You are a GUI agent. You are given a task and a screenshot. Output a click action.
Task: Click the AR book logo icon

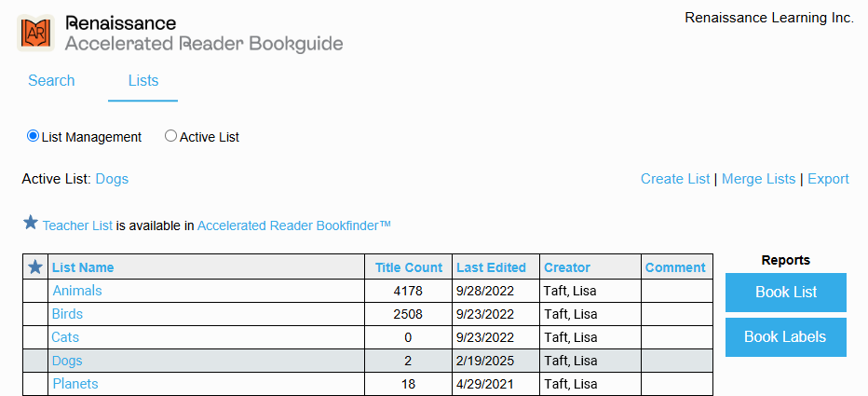[36, 33]
